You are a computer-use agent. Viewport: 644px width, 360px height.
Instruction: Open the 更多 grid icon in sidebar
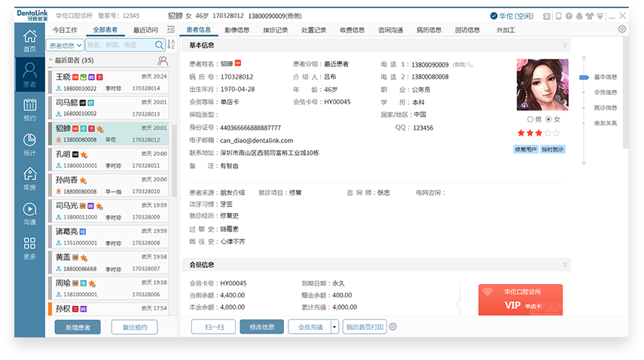click(x=29, y=246)
